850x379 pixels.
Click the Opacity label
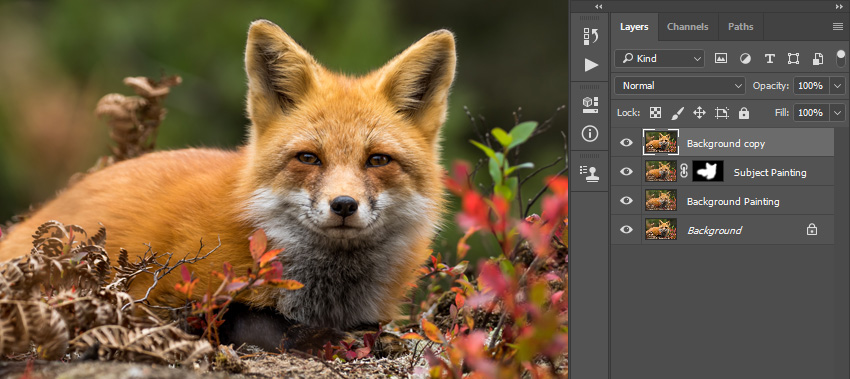click(x=771, y=86)
